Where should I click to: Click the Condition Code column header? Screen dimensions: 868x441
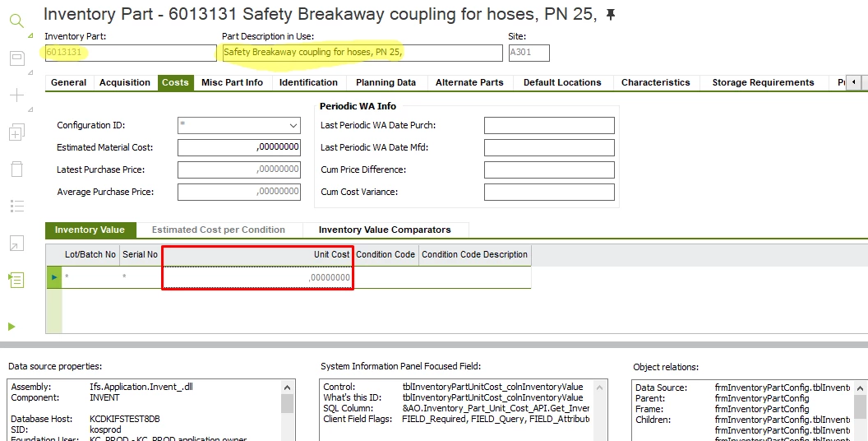pos(386,255)
